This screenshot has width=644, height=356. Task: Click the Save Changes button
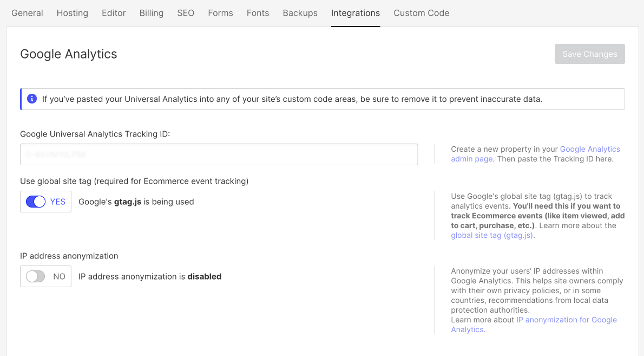point(590,54)
